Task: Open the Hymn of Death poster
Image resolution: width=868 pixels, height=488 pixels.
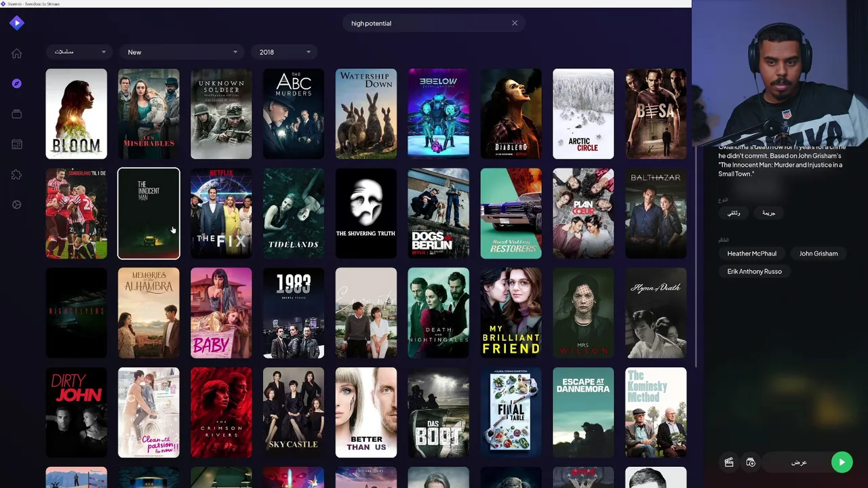Action: pos(656,313)
